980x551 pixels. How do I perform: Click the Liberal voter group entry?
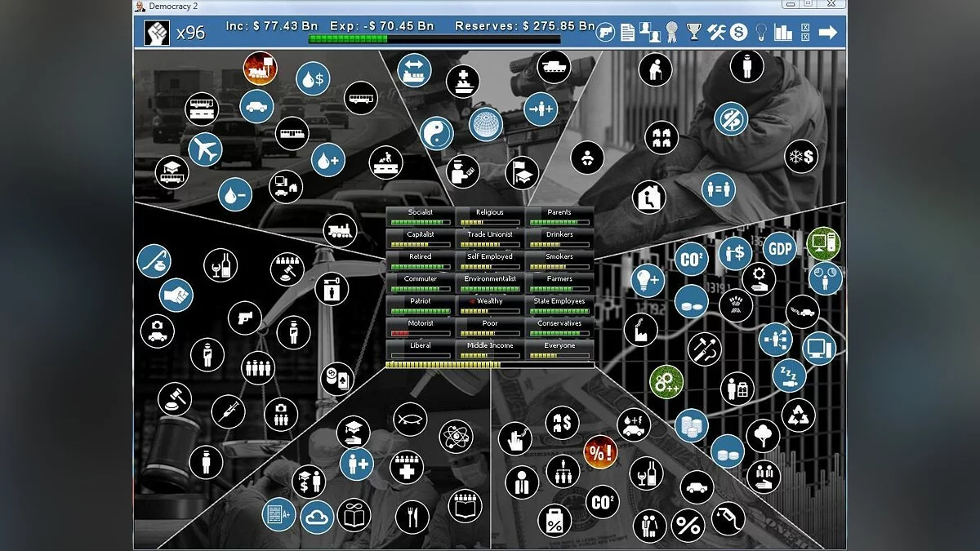(421, 350)
